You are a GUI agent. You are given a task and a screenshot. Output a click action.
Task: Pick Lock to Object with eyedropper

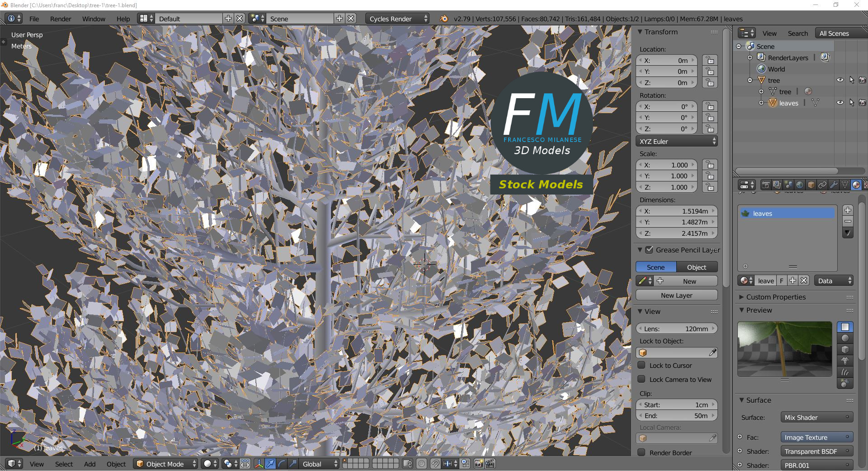tap(712, 352)
